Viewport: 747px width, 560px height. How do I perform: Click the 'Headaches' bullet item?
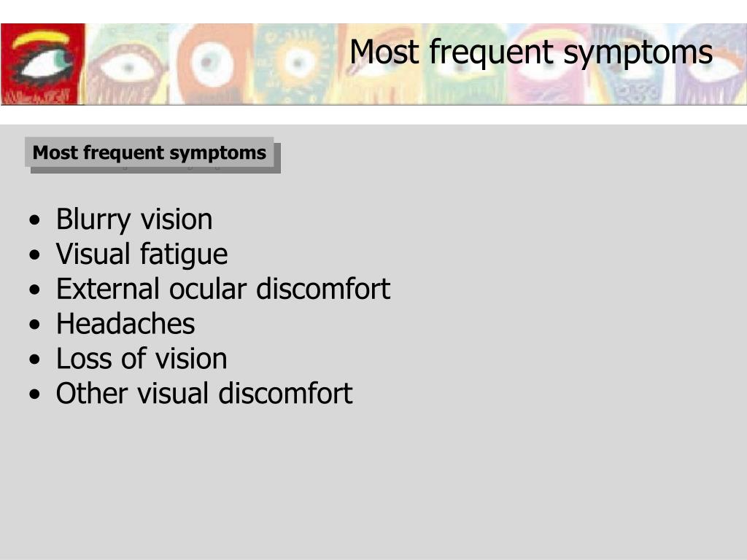click(x=125, y=324)
